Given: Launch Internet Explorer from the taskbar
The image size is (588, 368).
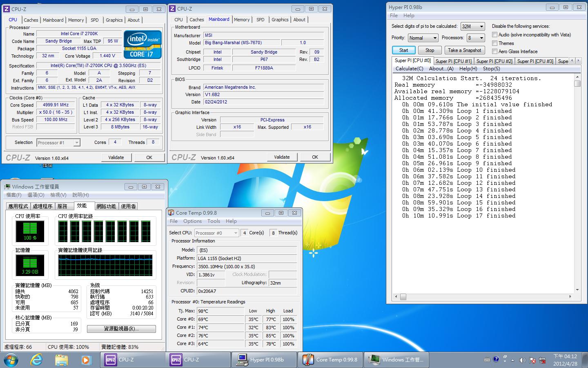Looking at the screenshot, I should point(37,360).
